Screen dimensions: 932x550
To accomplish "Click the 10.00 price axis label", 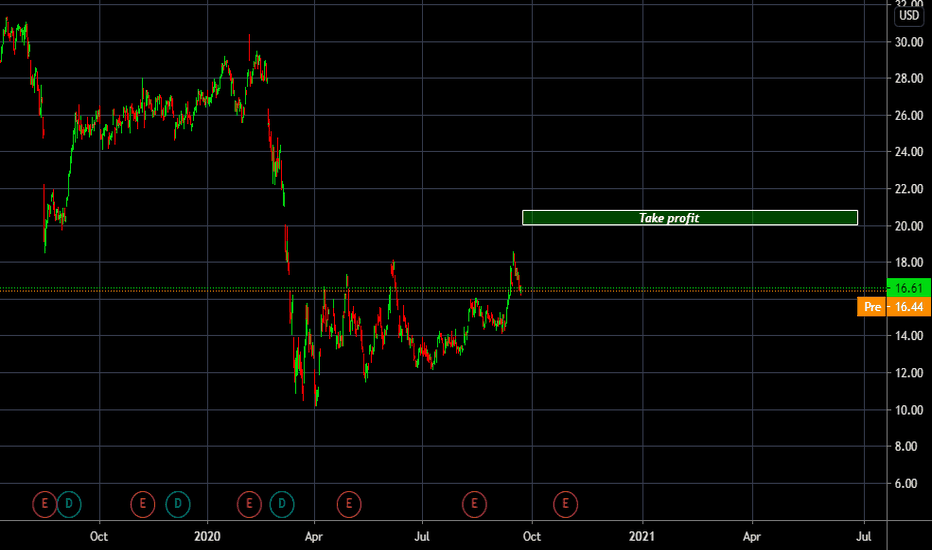I will (x=909, y=410).
